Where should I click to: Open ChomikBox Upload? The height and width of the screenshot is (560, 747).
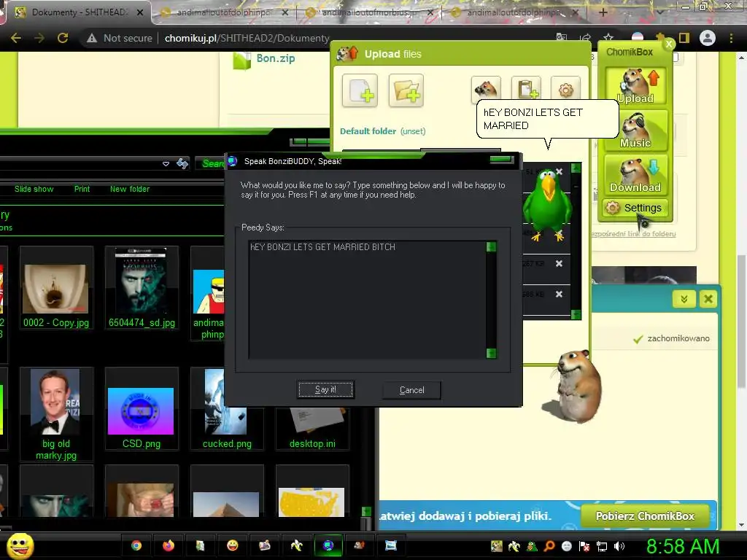tap(635, 86)
